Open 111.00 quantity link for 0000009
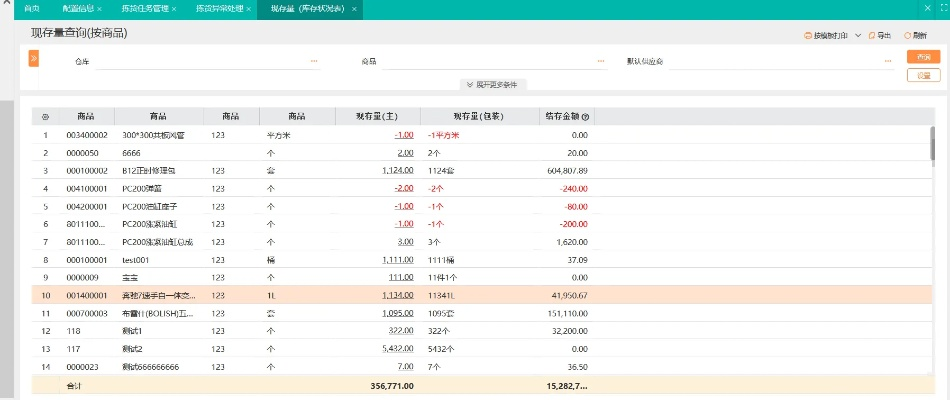 pos(401,278)
